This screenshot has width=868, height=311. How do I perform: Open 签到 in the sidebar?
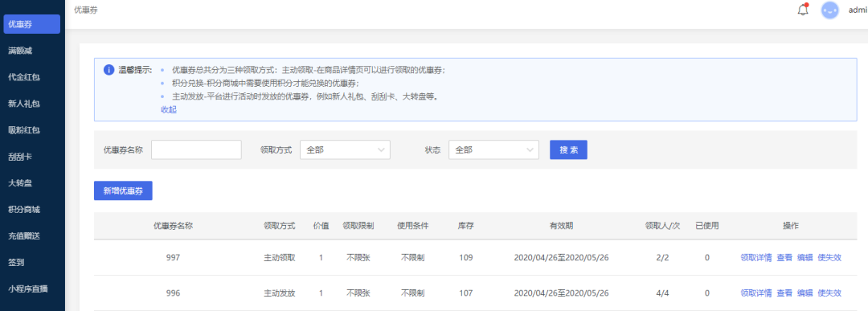coord(15,262)
